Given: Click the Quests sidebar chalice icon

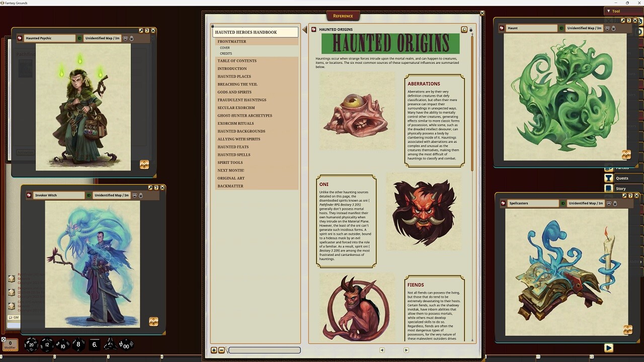Looking at the screenshot, I should 610,178.
